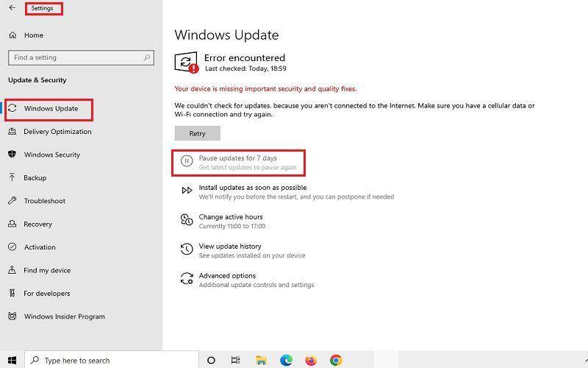Open Activation settings page
The height and width of the screenshot is (368, 588).
pos(40,247)
